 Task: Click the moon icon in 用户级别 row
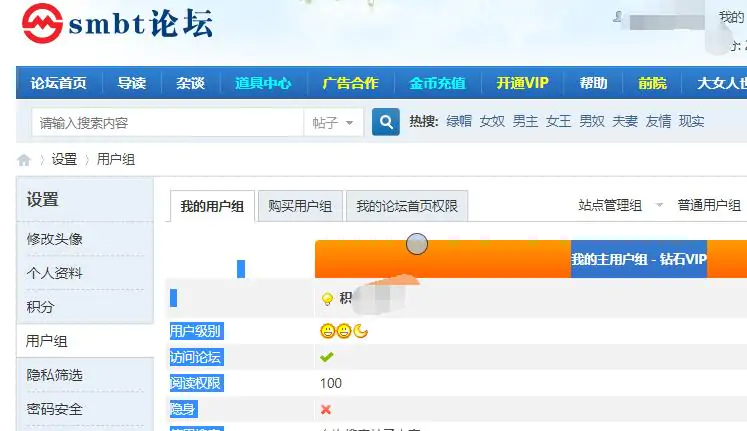point(361,331)
